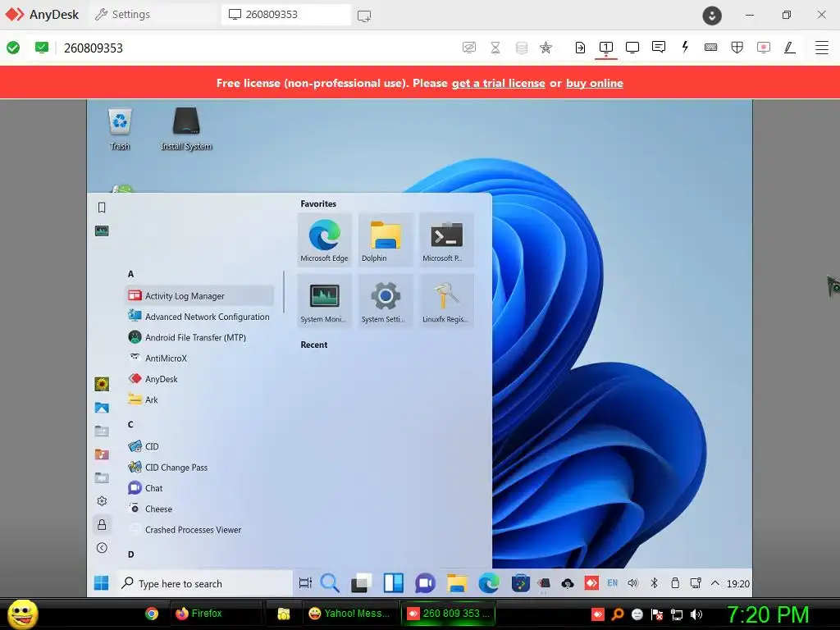Open Dolphin from Favorites
Viewport: 840px width, 630px height.
pos(386,240)
